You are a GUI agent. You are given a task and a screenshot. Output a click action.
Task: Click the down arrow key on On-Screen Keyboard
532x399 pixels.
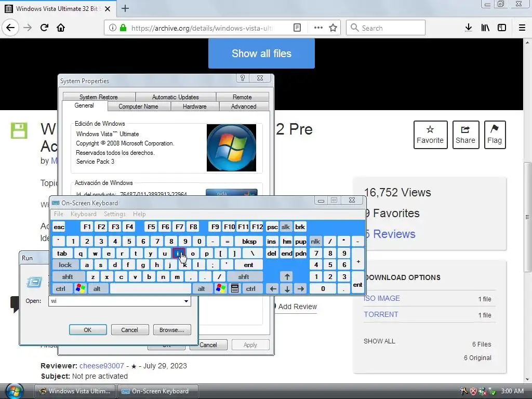click(x=287, y=289)
